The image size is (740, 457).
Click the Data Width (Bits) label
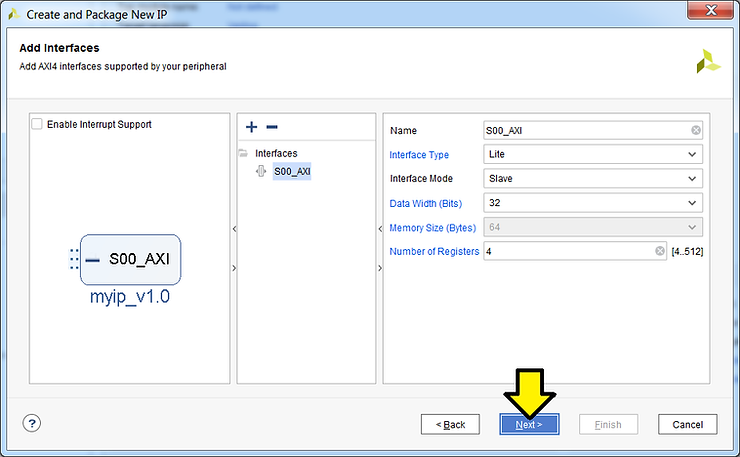(x=425, y=203)
